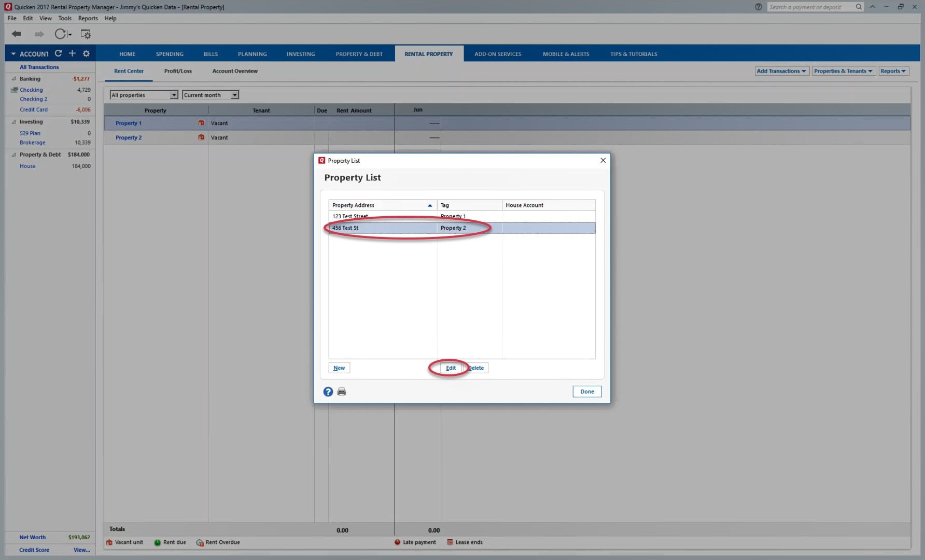Collapse the Banking account group
This screenshot has height=560, width=925.
coord(14,79)
